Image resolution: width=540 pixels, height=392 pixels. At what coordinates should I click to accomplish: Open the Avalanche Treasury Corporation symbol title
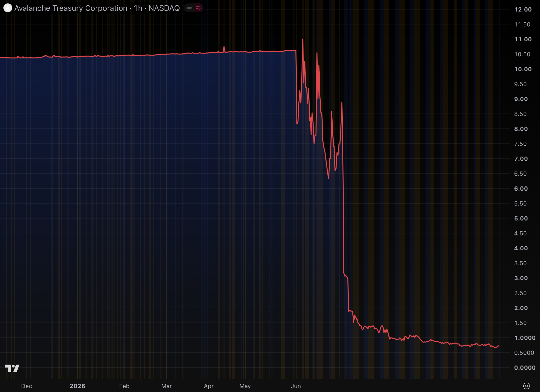coord(71,8)
